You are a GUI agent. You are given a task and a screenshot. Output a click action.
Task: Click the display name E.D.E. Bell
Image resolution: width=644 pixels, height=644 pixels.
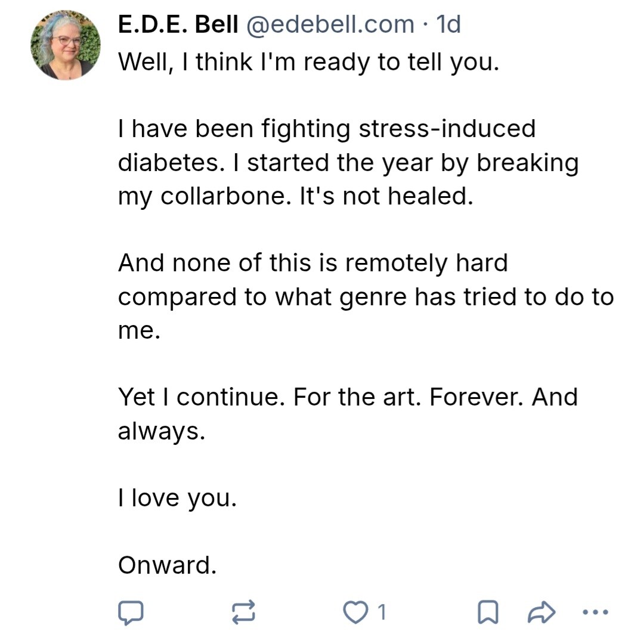click(178, 24)
